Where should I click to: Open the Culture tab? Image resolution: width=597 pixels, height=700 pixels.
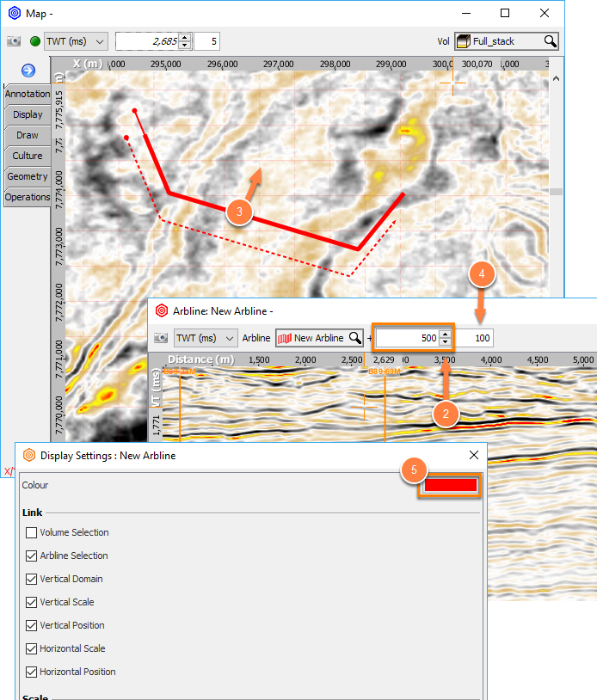click(28, 156)
